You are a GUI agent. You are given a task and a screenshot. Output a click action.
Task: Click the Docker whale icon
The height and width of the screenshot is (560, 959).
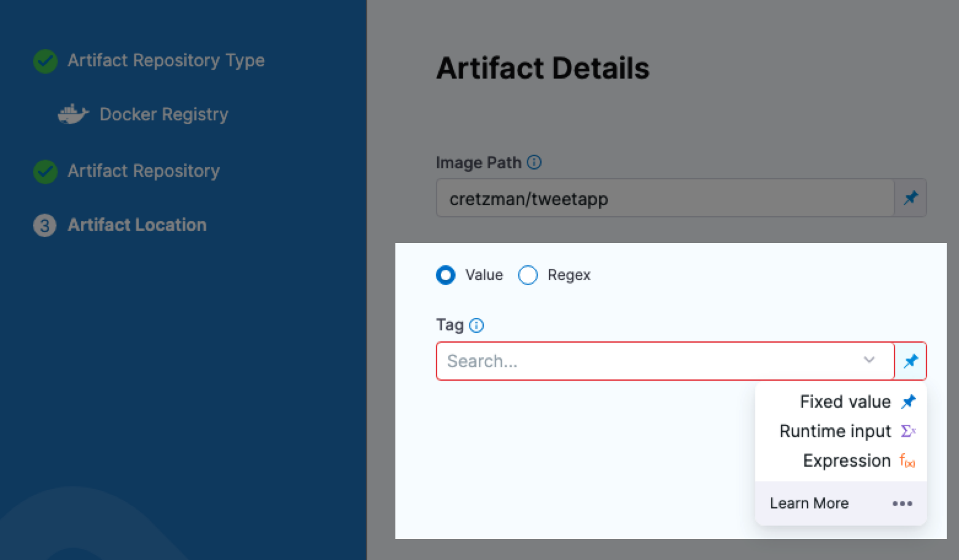[x=73, y=114]
